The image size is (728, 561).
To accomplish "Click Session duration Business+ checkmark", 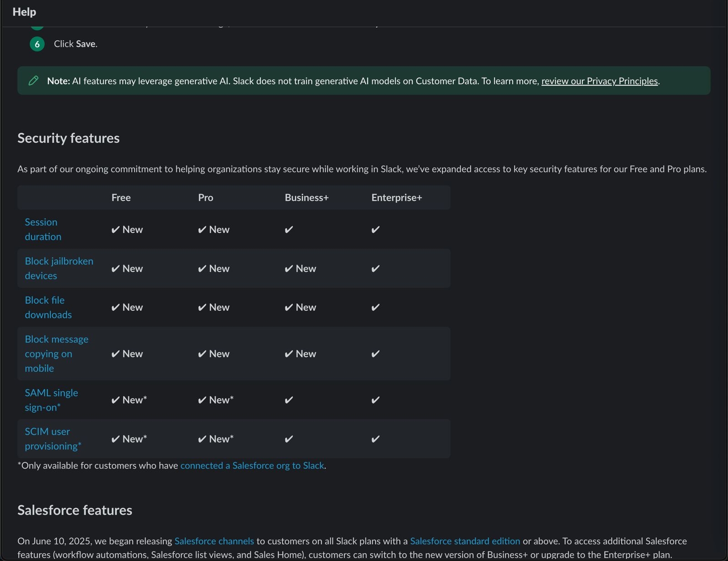I will [289, 230].
